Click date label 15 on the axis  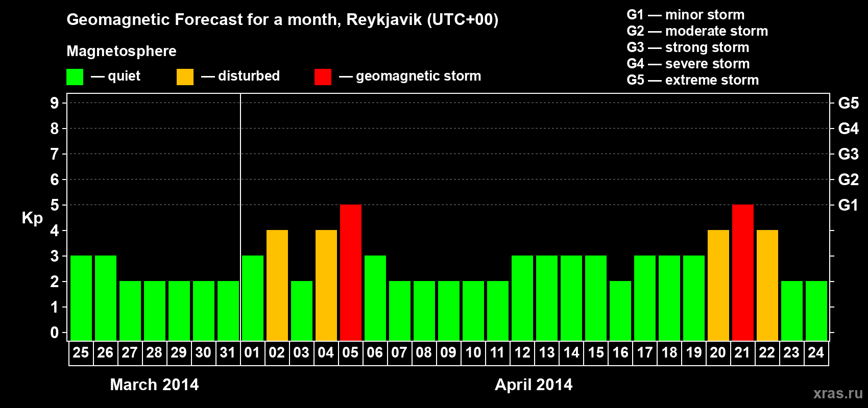pyautogui.click(x=595, y=352)
